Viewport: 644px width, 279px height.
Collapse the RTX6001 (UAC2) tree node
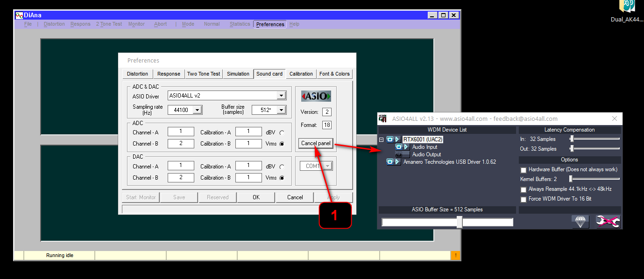(381, 139)
